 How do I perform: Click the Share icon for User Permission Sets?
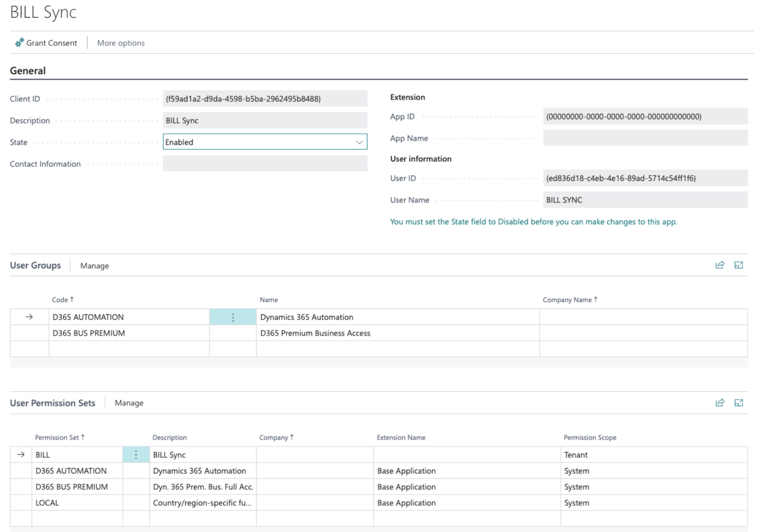point(720,403)
